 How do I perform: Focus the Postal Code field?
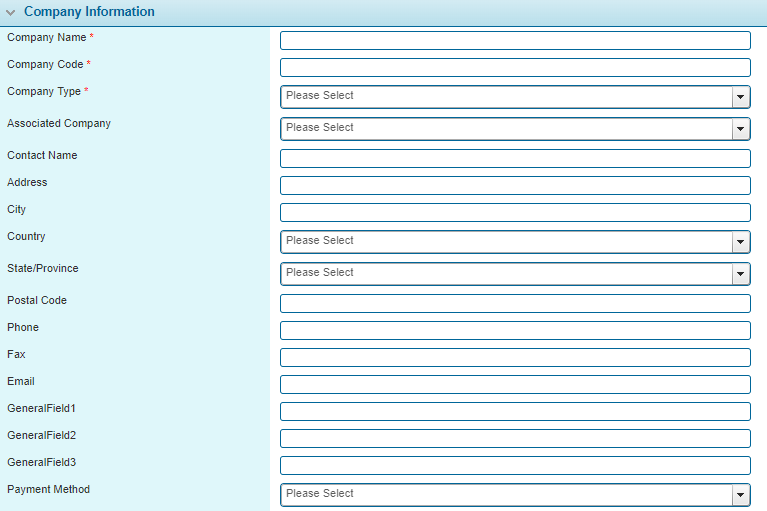pyautogui.click(x=515, y=304)
